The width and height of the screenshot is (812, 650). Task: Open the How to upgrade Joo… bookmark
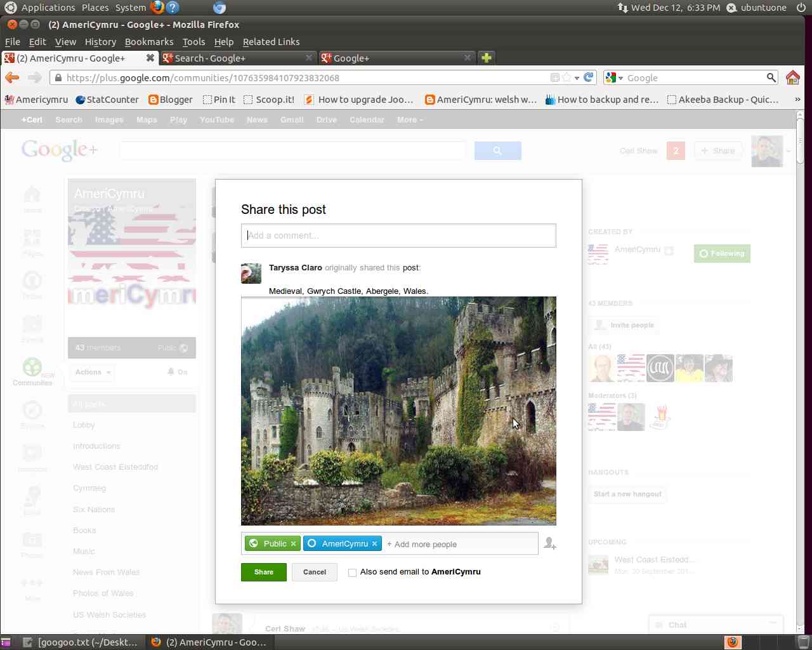359,100
